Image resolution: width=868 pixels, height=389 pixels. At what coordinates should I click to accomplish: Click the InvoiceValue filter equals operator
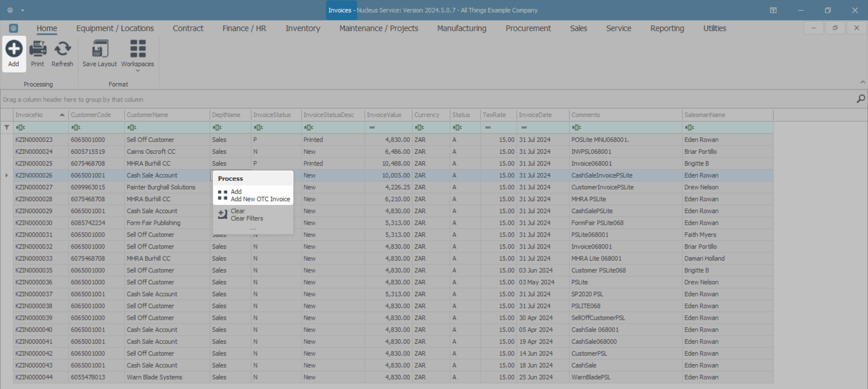372,128
